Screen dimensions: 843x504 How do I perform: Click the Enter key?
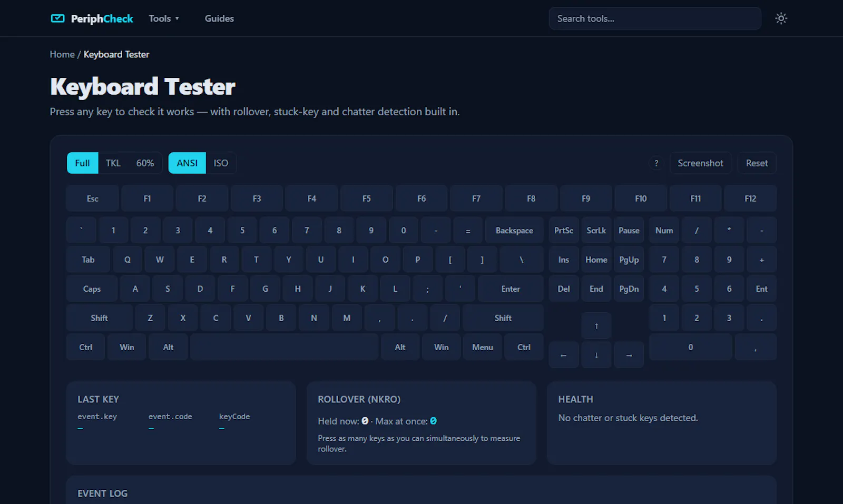click(x=511, y=289)
